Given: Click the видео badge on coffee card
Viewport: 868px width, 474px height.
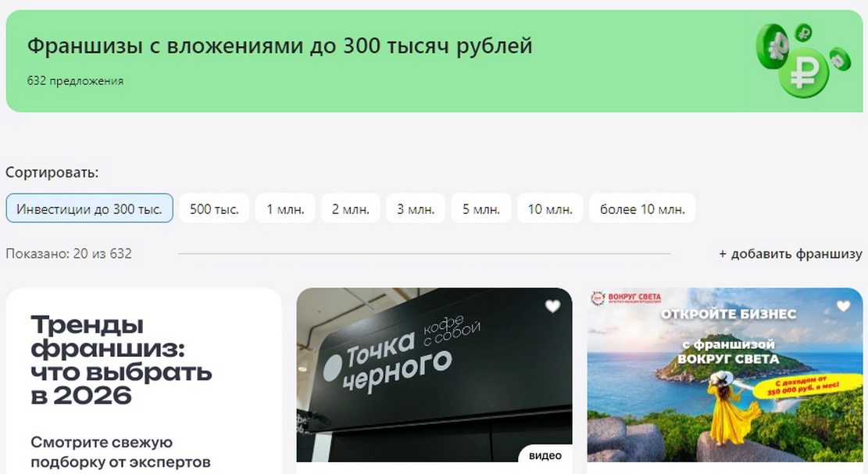Looking at the screenshot, I should coord(545,456).
